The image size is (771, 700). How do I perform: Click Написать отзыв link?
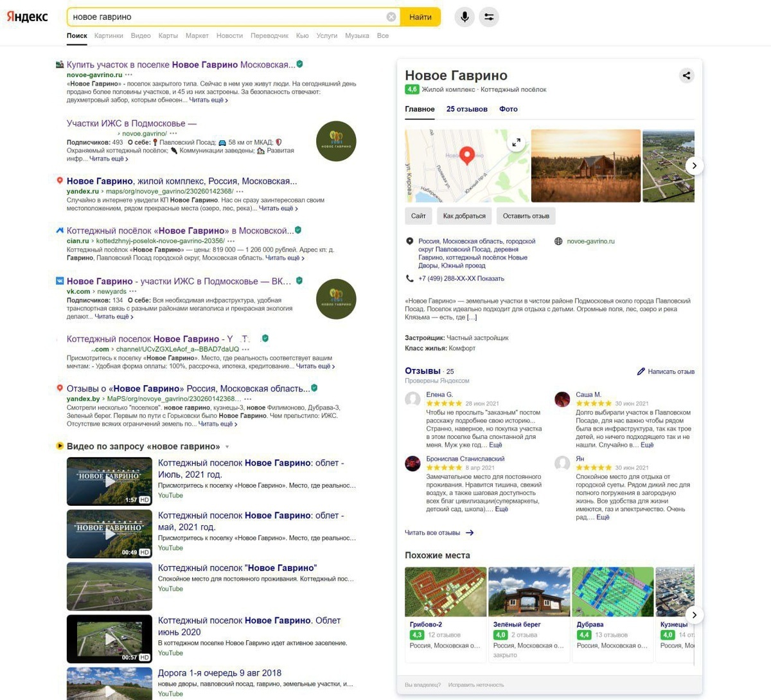(x=671, y=372)
